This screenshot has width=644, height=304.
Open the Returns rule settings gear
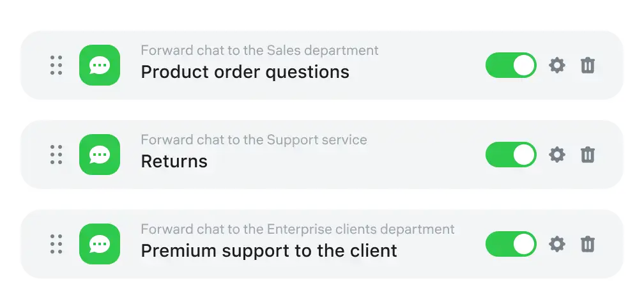click(557, 155)
